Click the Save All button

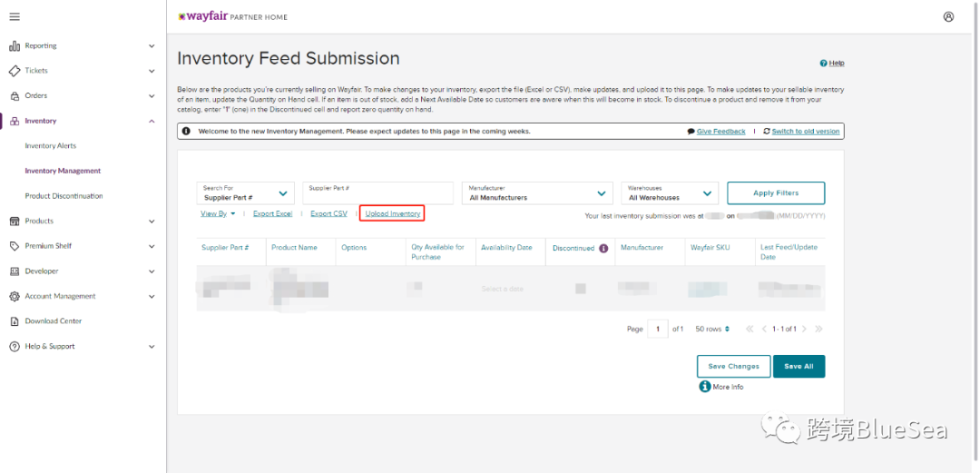(x=799, y=367)
